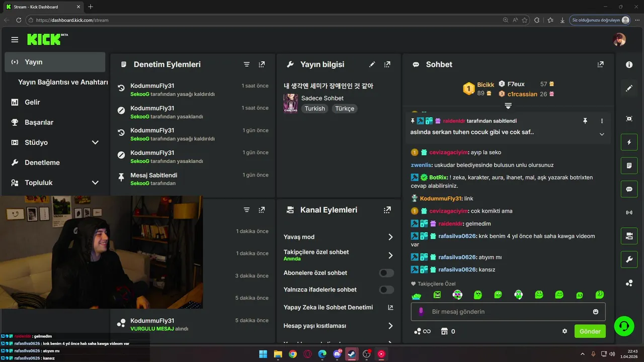
Task: Click the lightning bolt icon in right sidebar
Action: tap(629, 142)
